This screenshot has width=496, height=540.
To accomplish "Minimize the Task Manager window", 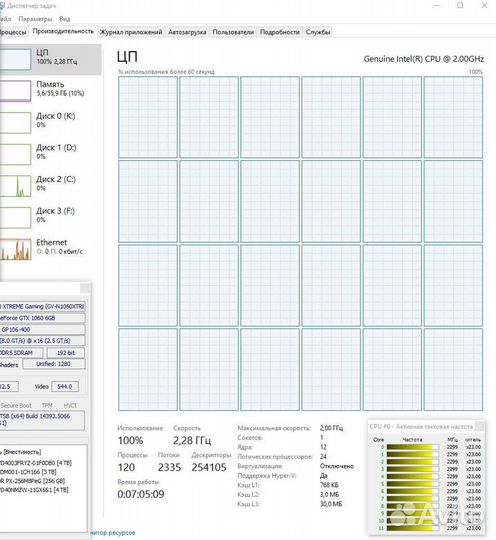I will pos(437,6).
